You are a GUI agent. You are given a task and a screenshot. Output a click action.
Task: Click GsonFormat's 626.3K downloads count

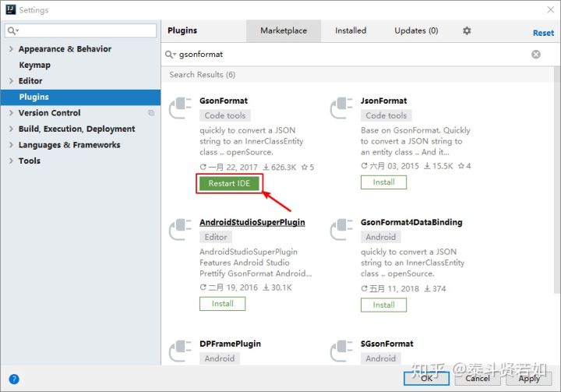point(280,168)
